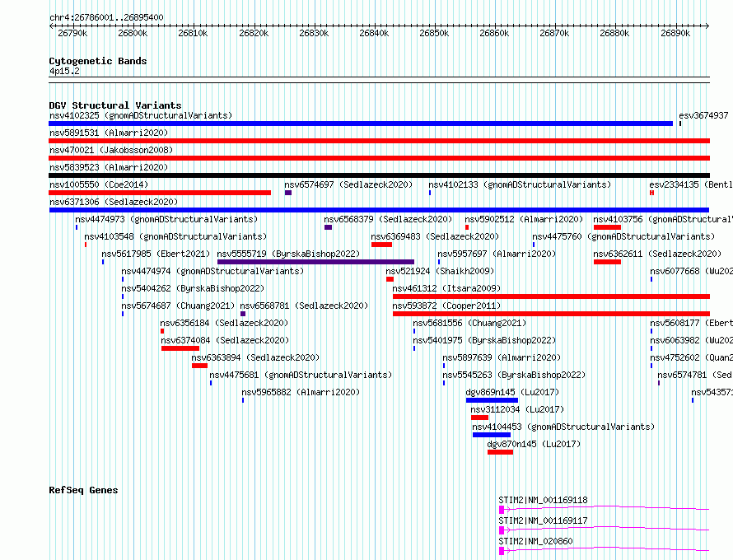
Task: Click the 26860k ruler tick
Action: pyautogui.click(x=494, y=33)
